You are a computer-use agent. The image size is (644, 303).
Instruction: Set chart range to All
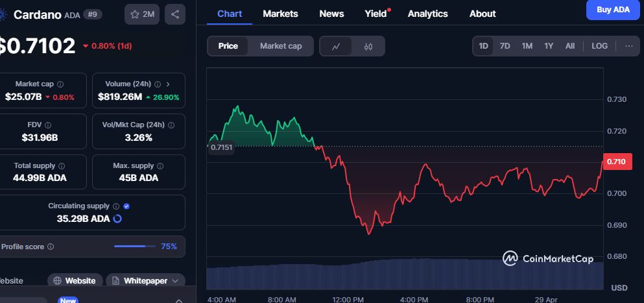point(570,46)
